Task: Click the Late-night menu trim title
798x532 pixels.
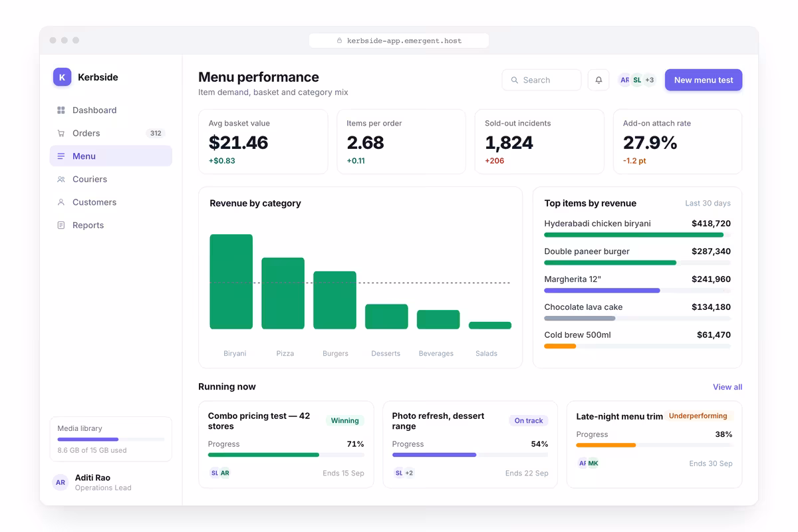Action: 620,416
